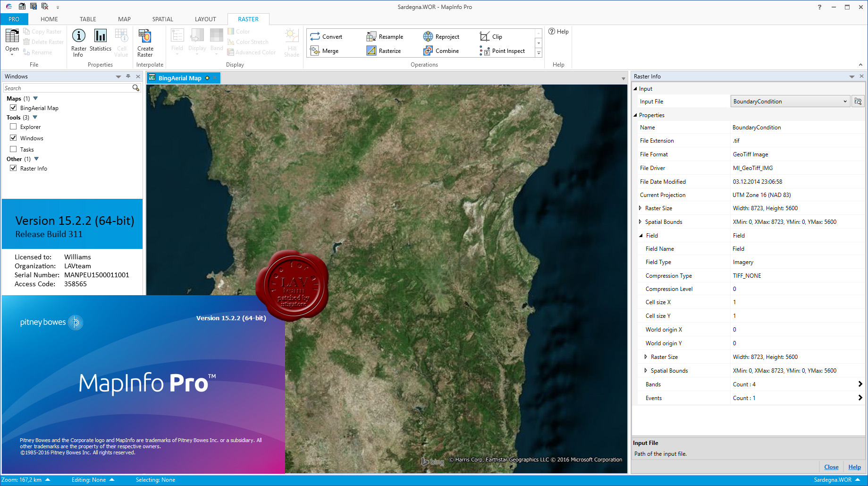Click the Cell Value icon
Screen dimensions: 868x486
point(121,42)
